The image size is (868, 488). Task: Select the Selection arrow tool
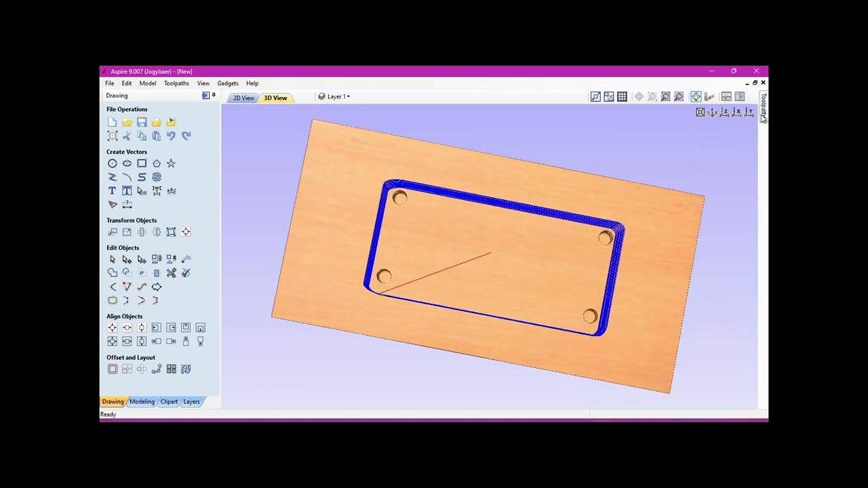(112, 260)
